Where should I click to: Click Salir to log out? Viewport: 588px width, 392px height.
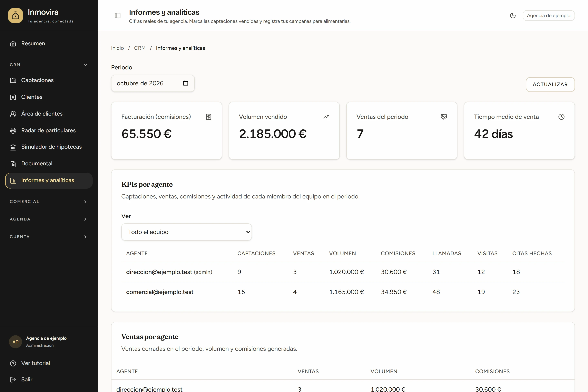49,380
